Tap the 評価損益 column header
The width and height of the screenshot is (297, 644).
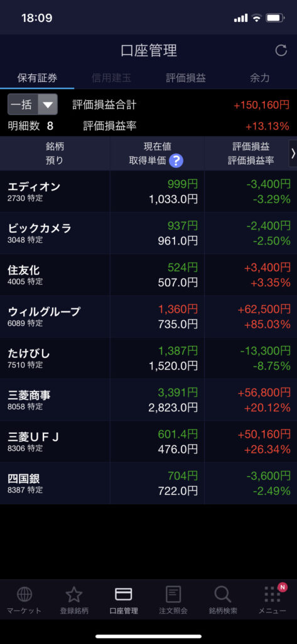click(x=251, y=146)
